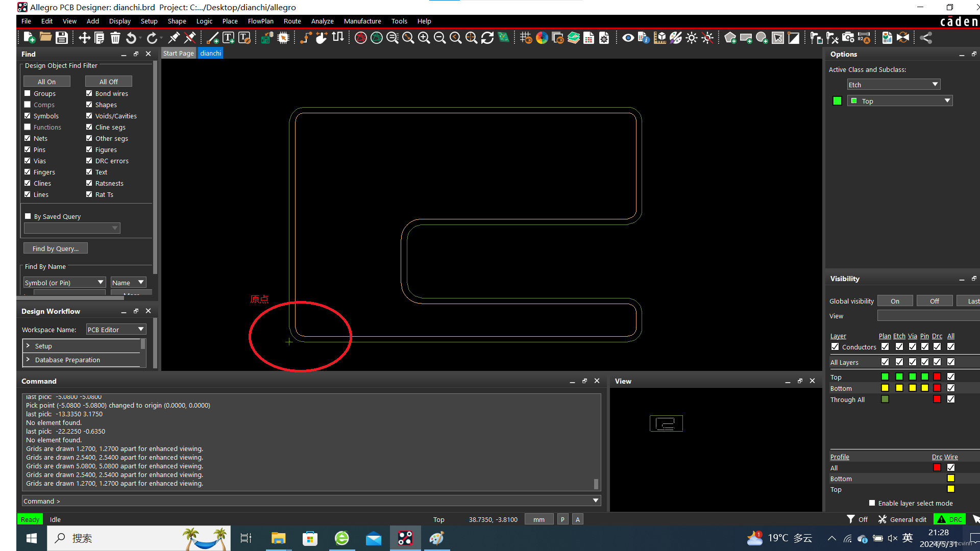Click the Zoom In magnifier icon
This screenshot has width=980, height=551.
point(424,38)
